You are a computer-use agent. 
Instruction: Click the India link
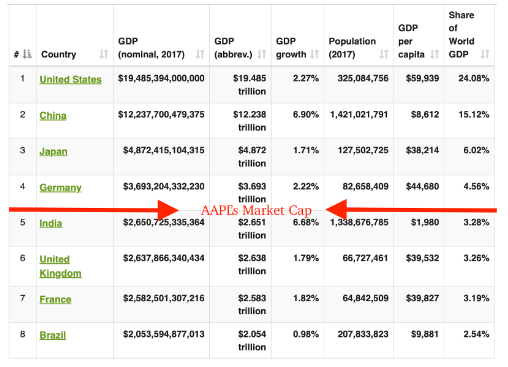click(51, 223)
